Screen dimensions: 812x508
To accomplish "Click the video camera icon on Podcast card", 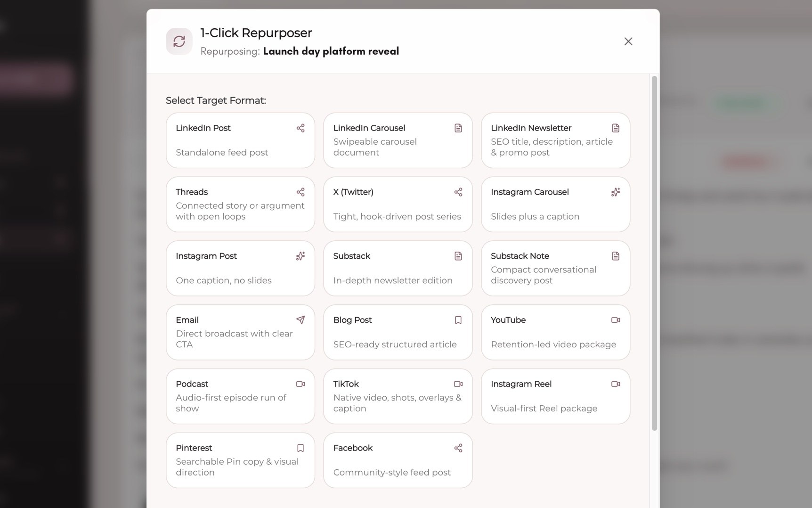I will click(300, 384).
